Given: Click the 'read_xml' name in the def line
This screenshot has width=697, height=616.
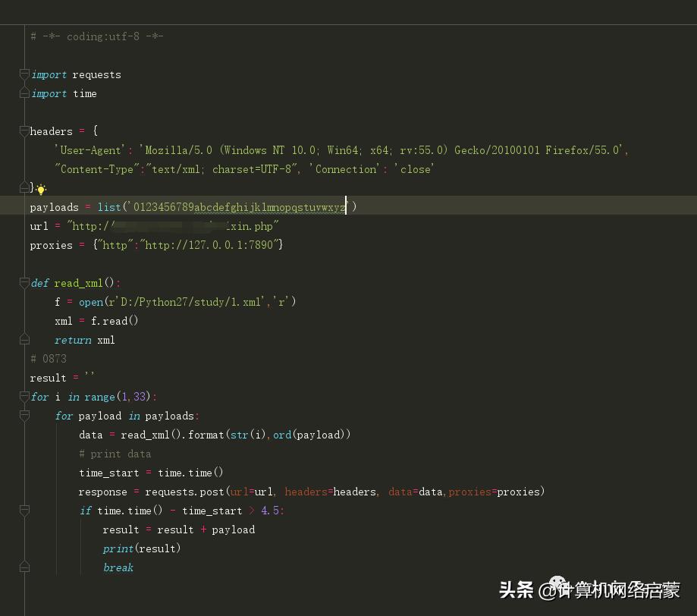Looking at the screenshot, I should (x=78, y=283).
